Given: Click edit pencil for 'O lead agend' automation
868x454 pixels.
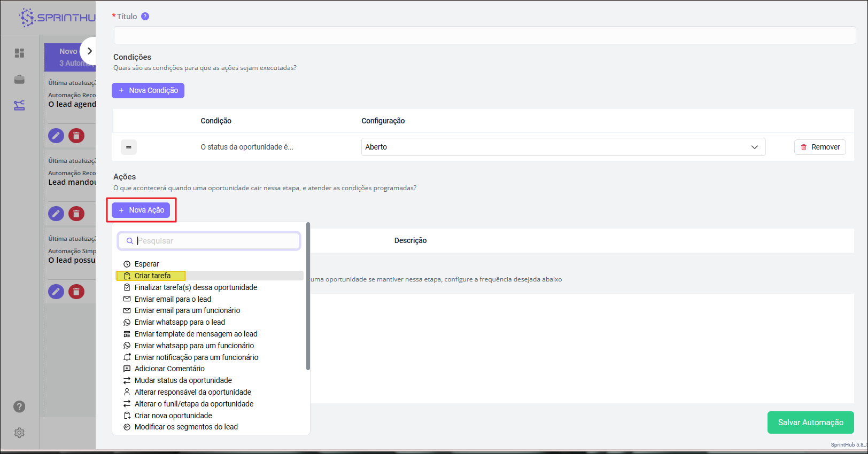Looking at the screenshot, I should 56,136.
